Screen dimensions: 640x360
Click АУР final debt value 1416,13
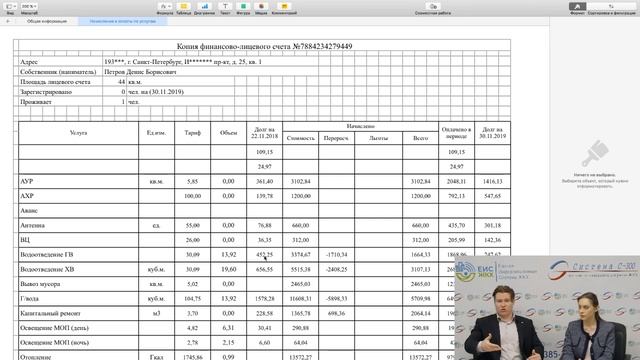pos(492,181)
